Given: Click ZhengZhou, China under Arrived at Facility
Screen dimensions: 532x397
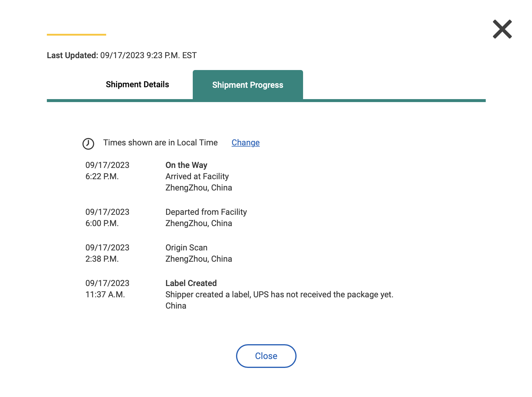Looking at the screenshot, I should point(199,188).
